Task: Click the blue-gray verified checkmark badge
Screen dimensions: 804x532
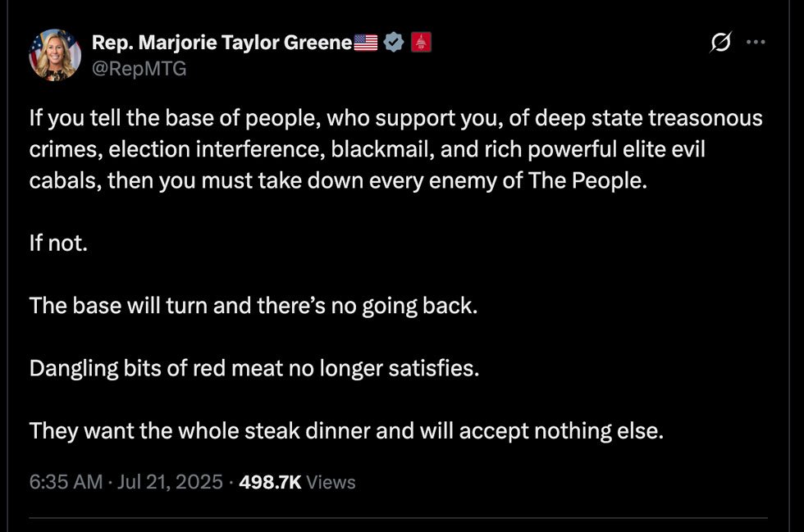Action: point(394,42)
